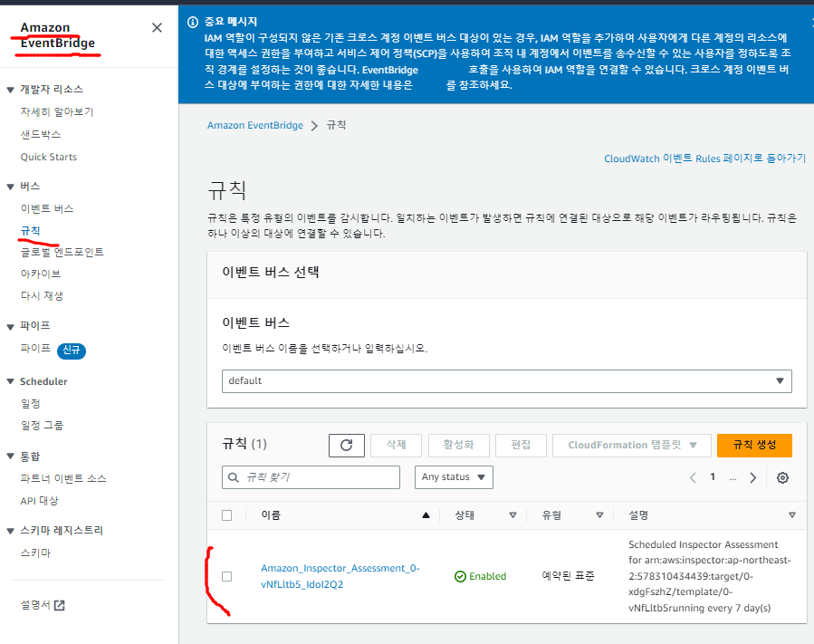Open 이벤트 버스 in the sidebar
This screenshot has width=814, height=644.
[x=47, y=209]
